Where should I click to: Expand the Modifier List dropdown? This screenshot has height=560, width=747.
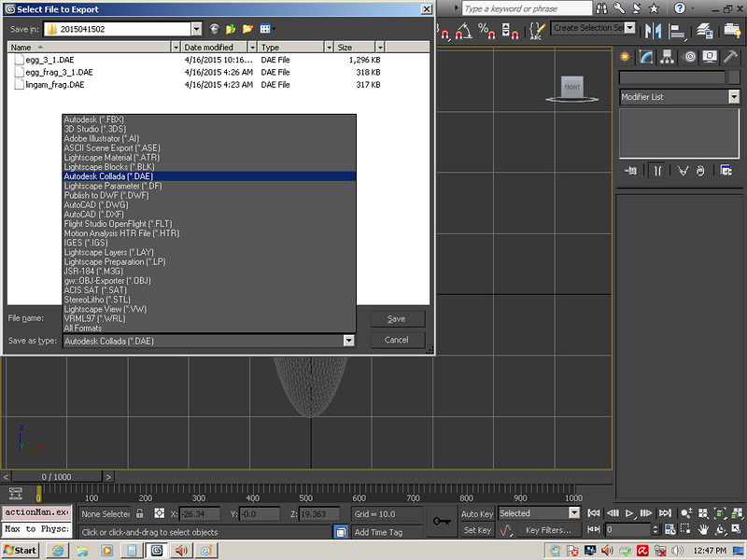click(x=735, y=97)
